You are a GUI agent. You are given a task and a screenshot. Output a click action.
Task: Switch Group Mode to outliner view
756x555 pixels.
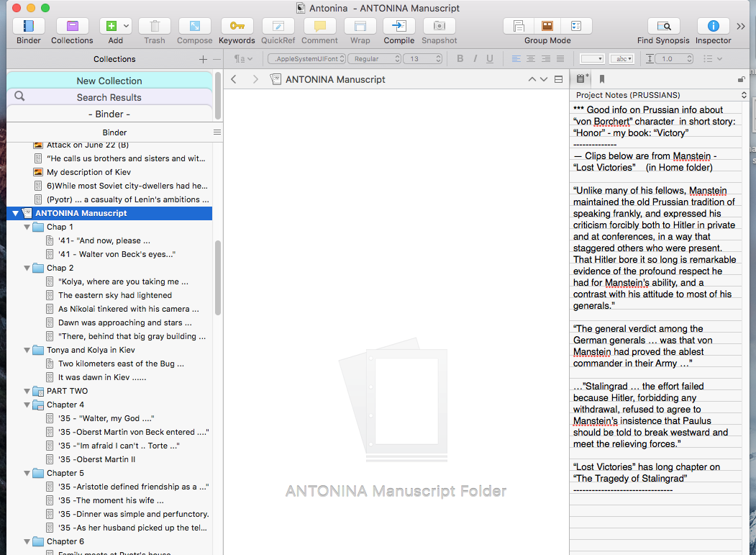[x=577, y=26]
